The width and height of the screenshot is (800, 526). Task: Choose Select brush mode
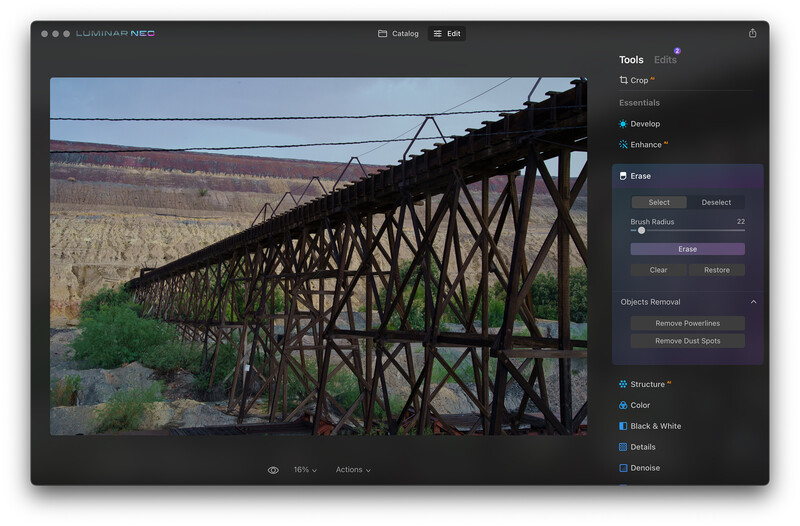[x=659, y=203]
